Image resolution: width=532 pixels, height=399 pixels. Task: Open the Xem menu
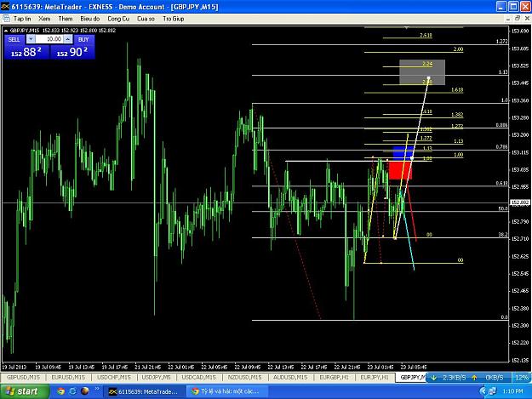44,19
